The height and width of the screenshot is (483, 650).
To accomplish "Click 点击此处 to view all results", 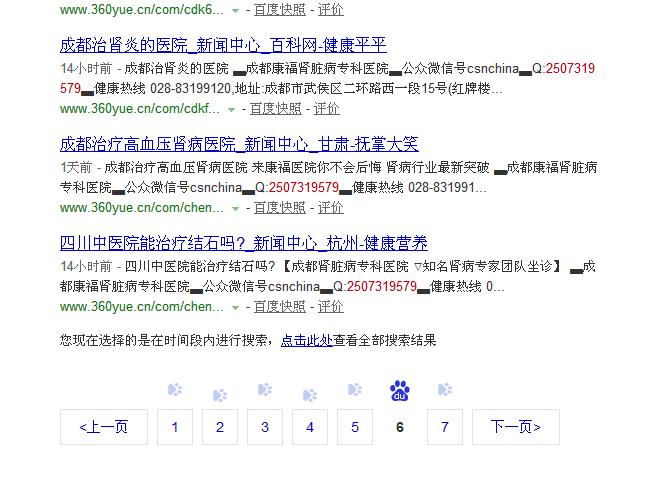I will [306, 340].
